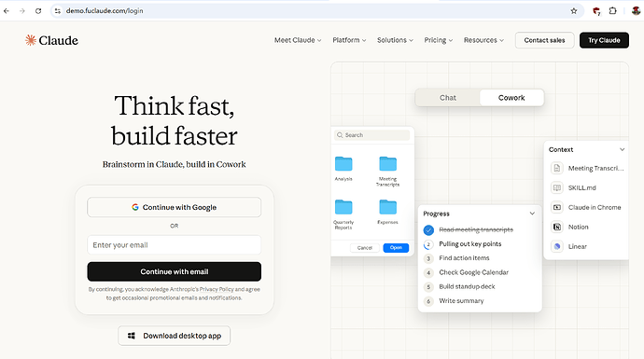This screenshot has height=359, width=644.
Task: Open the browser extensions puzzle icon
Action: 612,11
